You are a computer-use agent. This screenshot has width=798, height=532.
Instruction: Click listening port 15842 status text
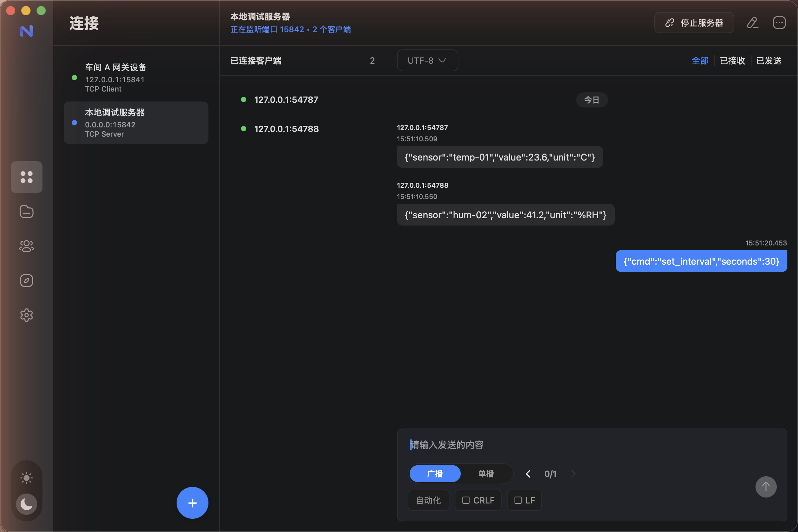291,30
